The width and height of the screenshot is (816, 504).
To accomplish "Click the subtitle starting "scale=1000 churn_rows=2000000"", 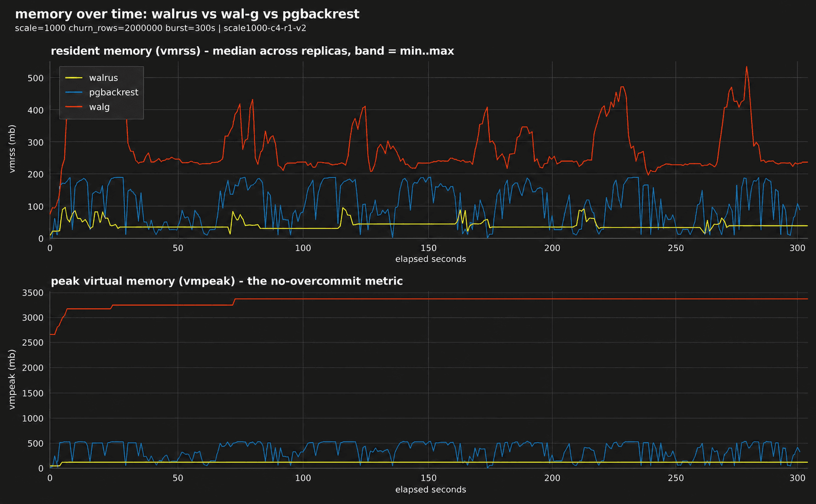I will 161,28.
